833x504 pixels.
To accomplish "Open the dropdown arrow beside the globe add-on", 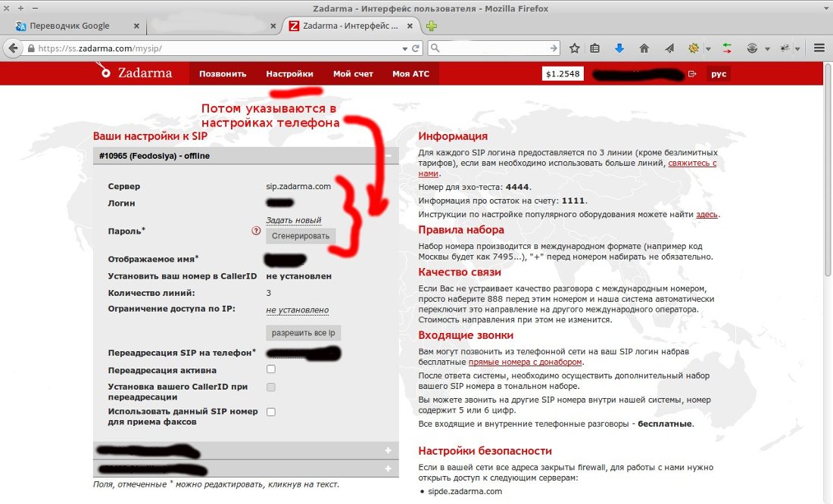I will coord(767,49).
